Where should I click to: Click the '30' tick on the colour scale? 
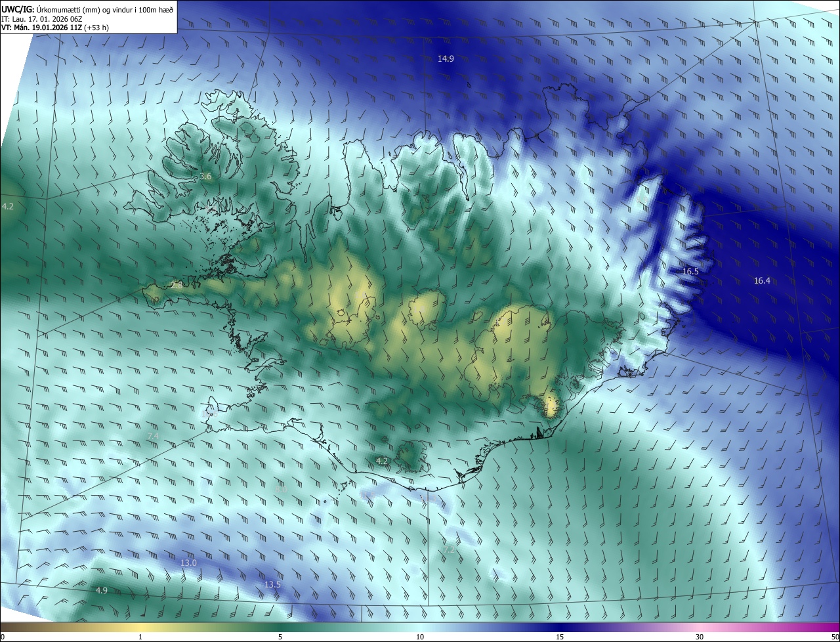pos(700,637)
